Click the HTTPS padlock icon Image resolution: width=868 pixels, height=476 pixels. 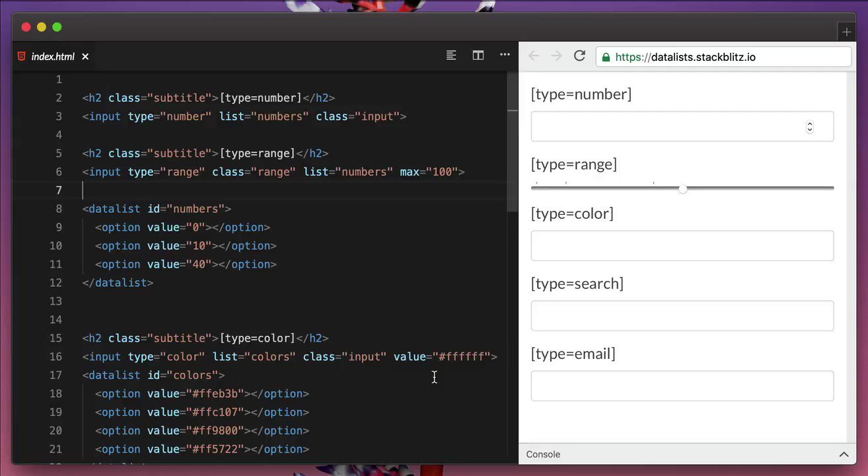[x=606, y=57]
